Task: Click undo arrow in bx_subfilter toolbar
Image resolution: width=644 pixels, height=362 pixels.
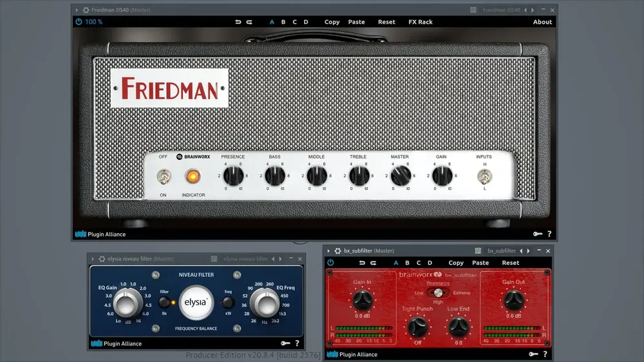Action: click(x=362, y=263)
